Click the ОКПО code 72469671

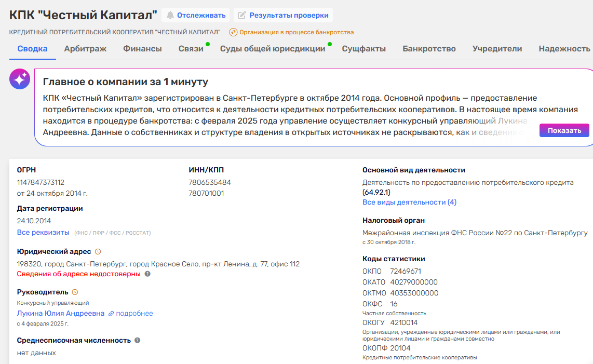pos(406,271)
